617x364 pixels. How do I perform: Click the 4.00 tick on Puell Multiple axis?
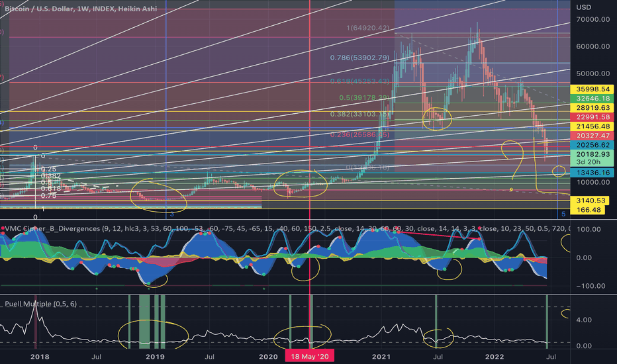point(584,320)
